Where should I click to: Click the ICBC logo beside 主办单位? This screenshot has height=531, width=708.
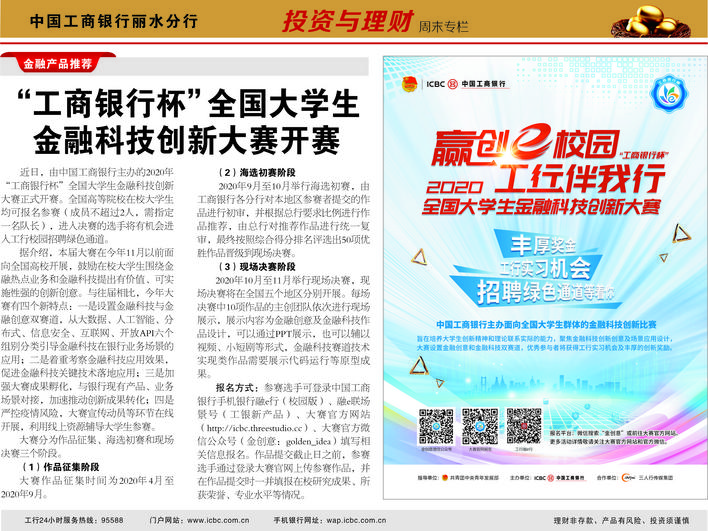[559, 477]
